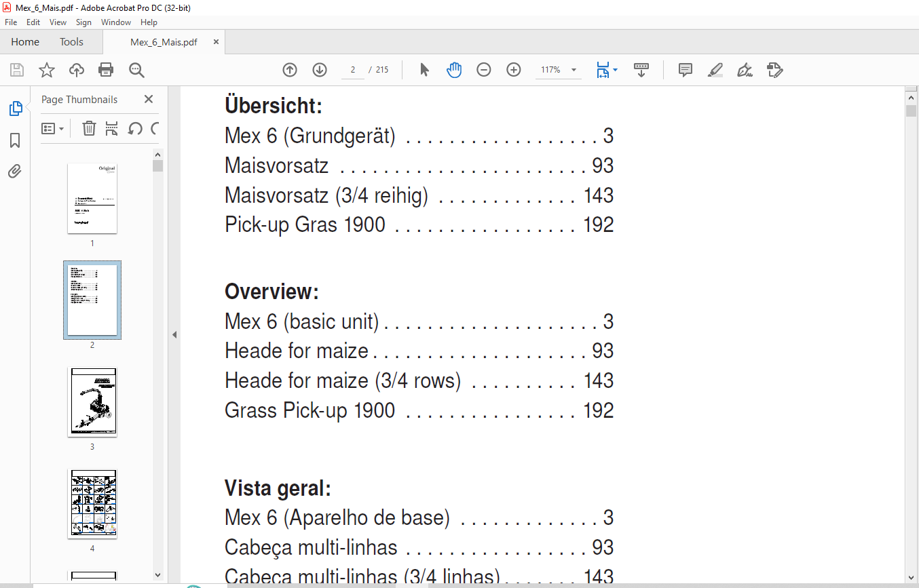Image resolution: width=919 pixels, height=588 pixels.
Task: Zoom in with plus icon
Action: coord(514,70)
